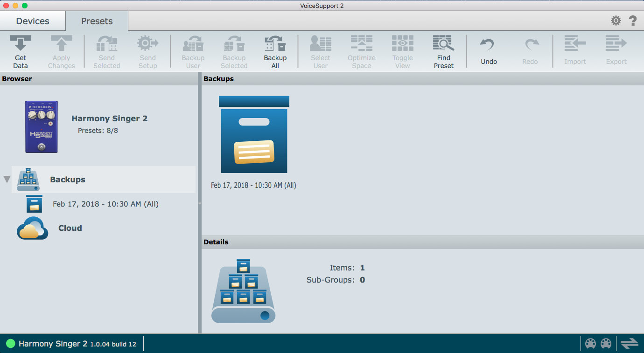Click the "Presets: 8/8" text
644x353 pixels.
(x=98, y=131)
